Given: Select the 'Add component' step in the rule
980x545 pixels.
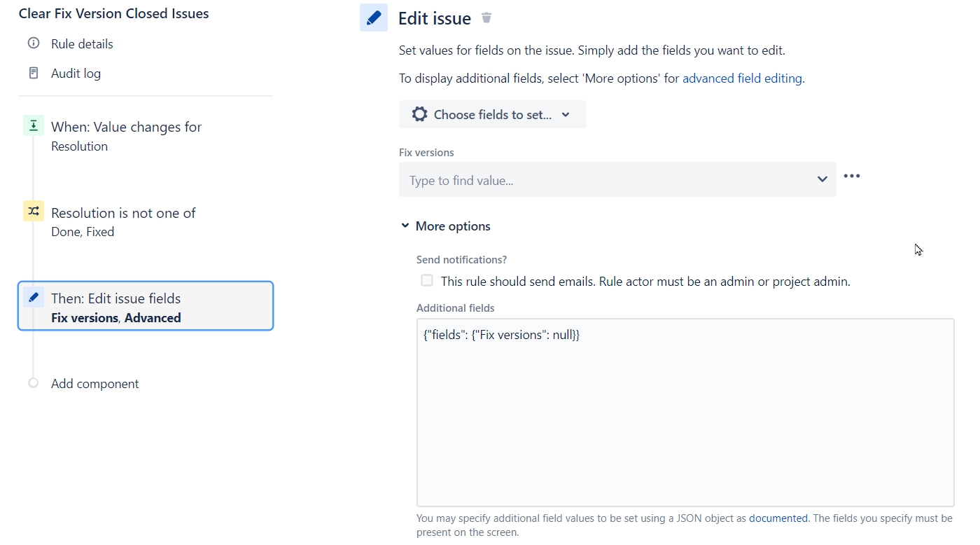Looking at the screenshot, I should (94, 383).
